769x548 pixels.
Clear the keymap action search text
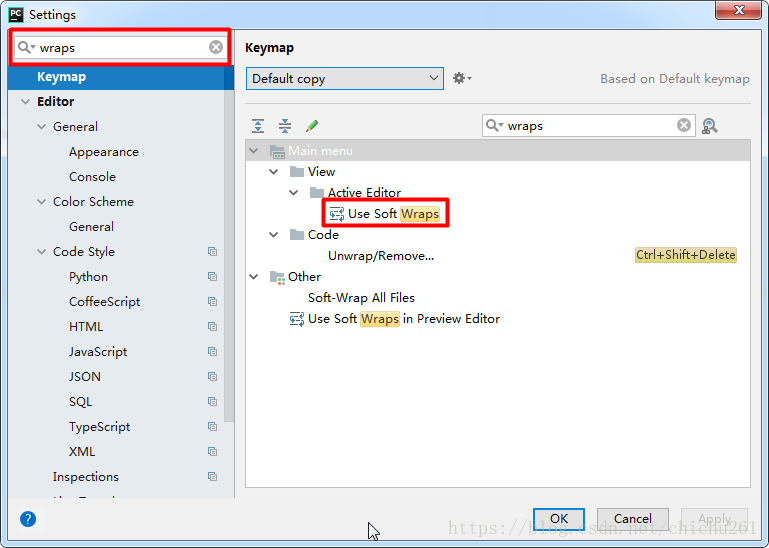[x=684, y=126]
